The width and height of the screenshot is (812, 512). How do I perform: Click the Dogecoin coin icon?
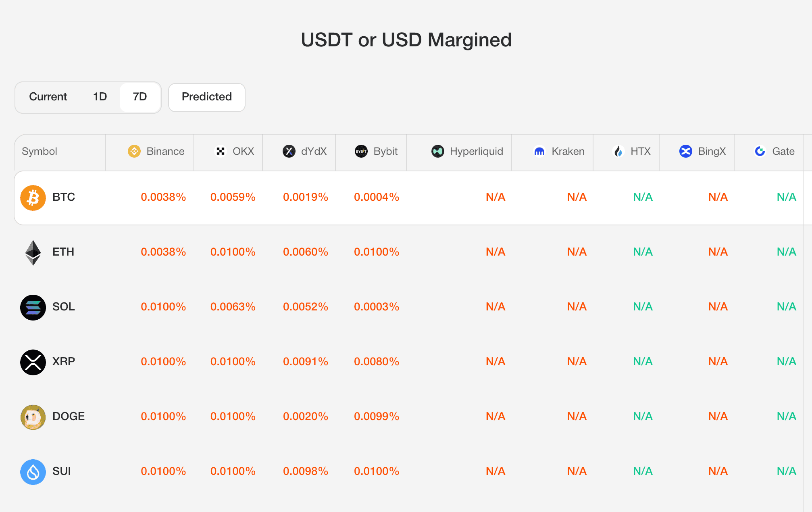[x=33, y=417]
